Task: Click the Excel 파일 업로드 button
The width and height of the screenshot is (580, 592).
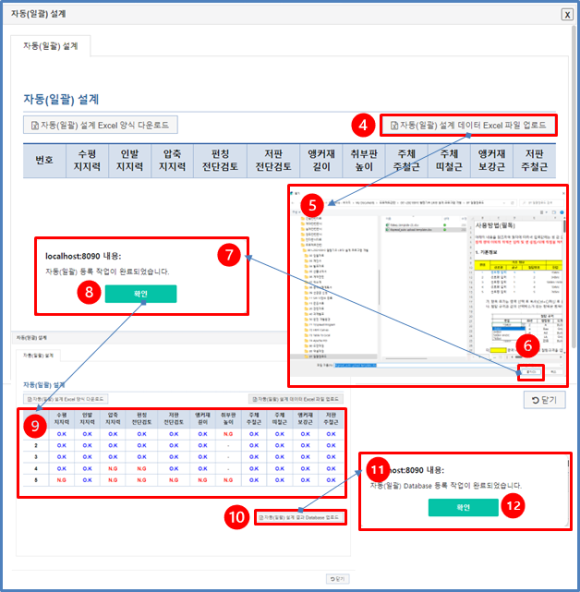Action: tap(468, 125)
